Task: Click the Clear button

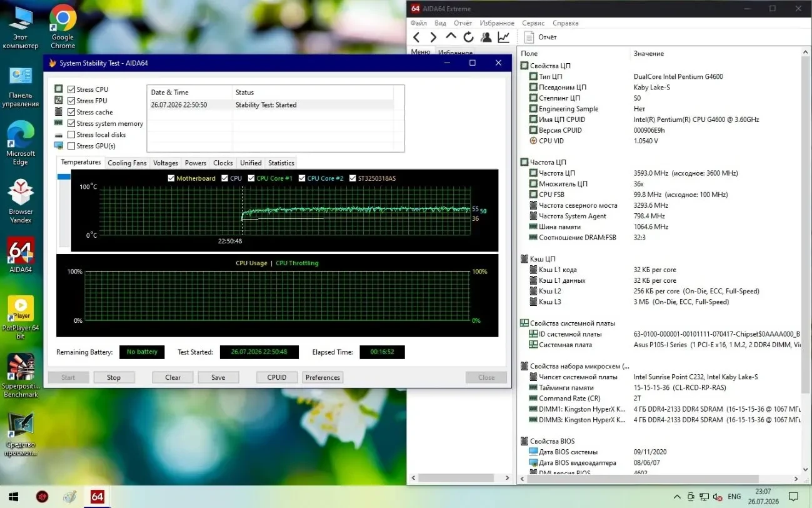Action: pyautogui.click(x=173, y=377)
